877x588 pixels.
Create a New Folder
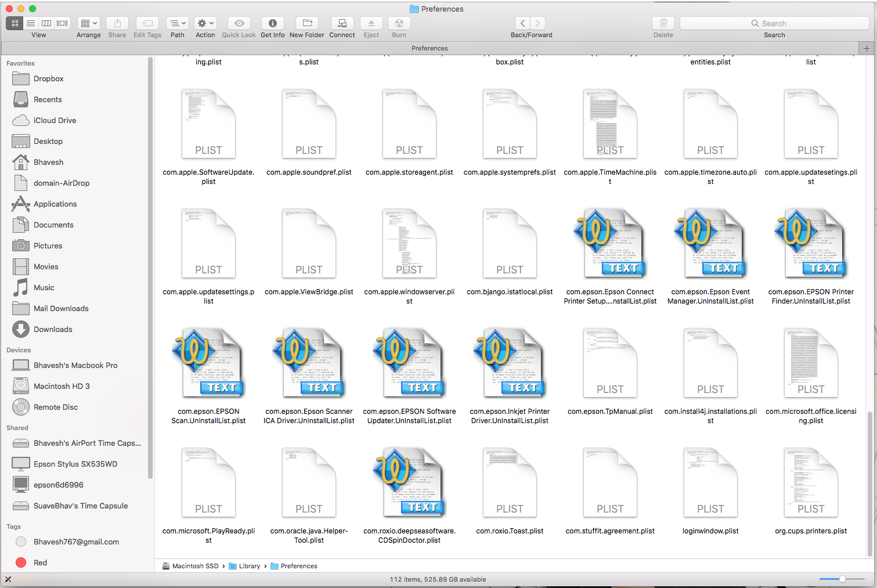[308, 23]
